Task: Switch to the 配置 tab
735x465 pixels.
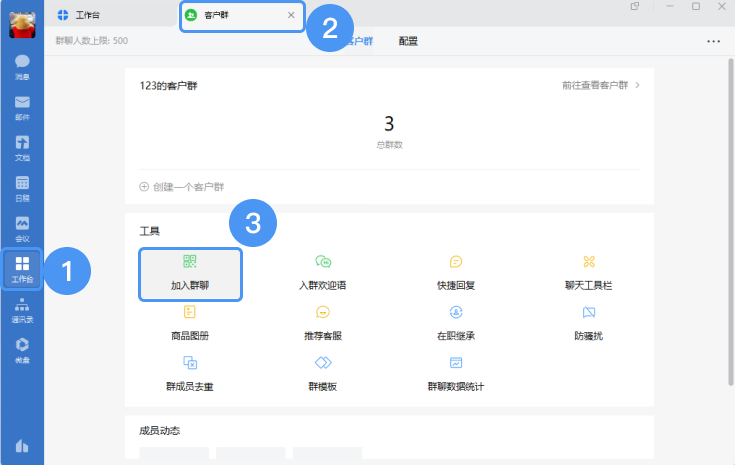Action: pos(408,41)
